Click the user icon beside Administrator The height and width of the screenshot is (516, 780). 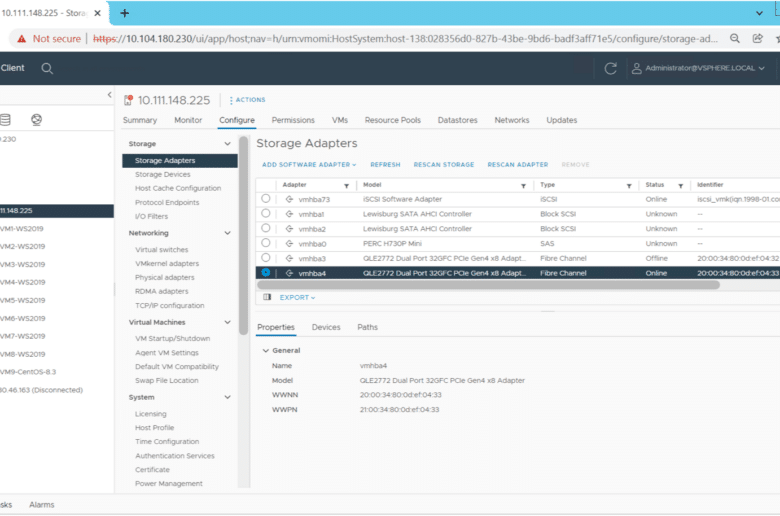coord(636,68)
